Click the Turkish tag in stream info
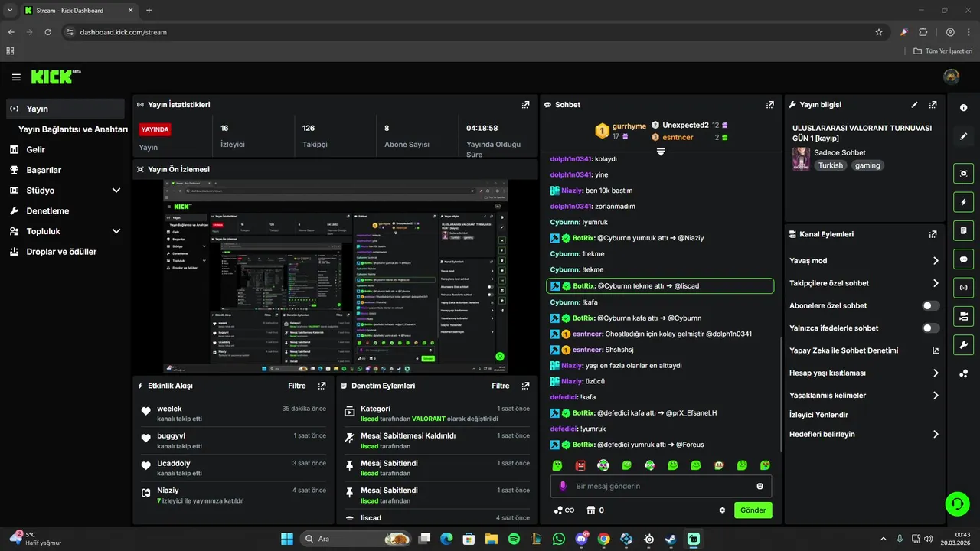The height and width of the screenshot is (551, 980). coord(830,165)
